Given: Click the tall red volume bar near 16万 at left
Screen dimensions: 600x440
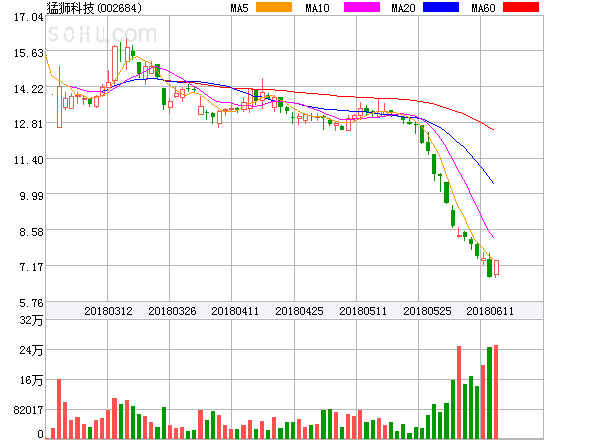Looking at the screenshot, I should point(59,409).
